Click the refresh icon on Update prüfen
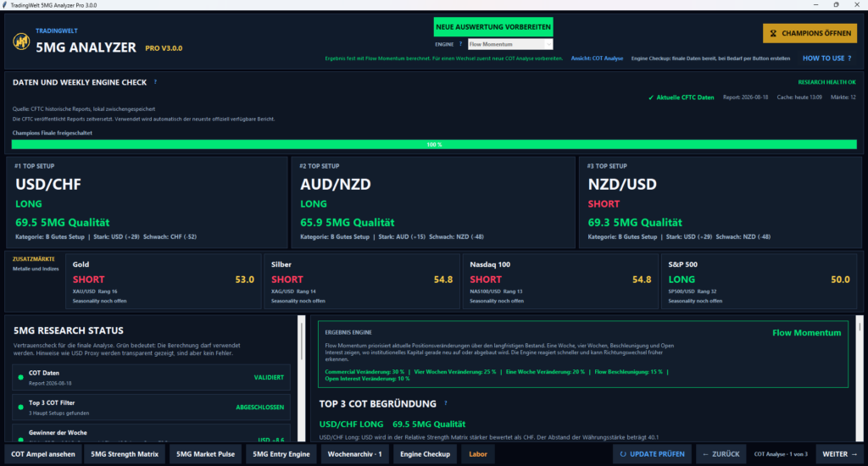868x466 pixels. [623, 454]
